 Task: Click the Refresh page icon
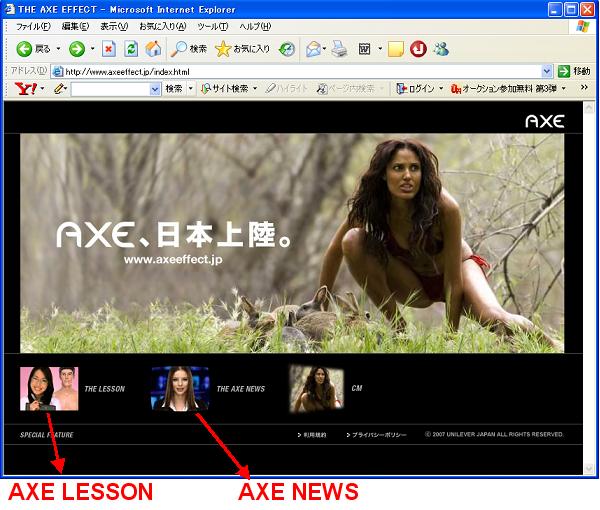click(x=131, y=48)
